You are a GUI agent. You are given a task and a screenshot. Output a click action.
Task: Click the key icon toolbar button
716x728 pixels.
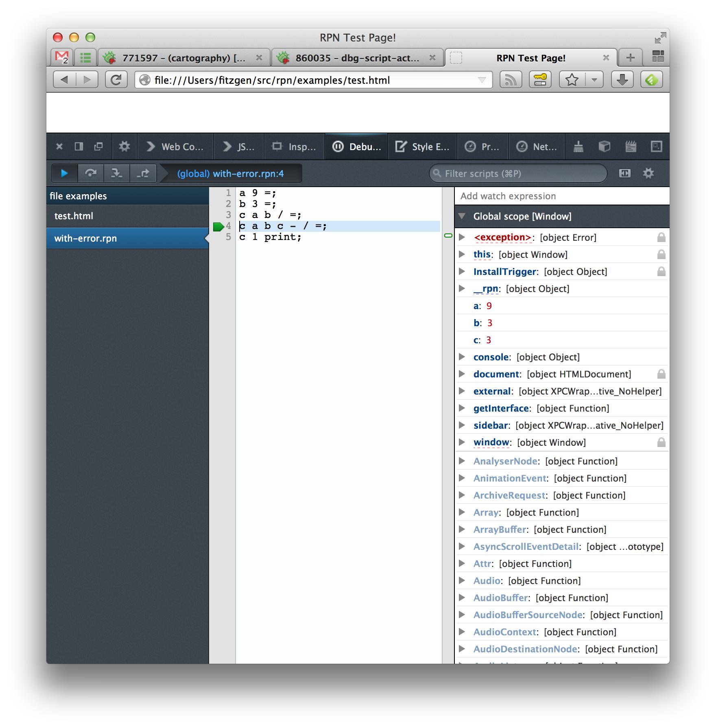coord(540,80)
